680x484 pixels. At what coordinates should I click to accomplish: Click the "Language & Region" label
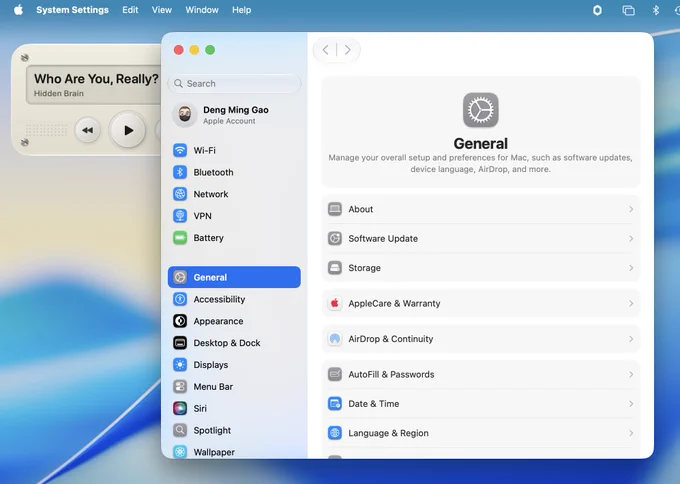388,433
